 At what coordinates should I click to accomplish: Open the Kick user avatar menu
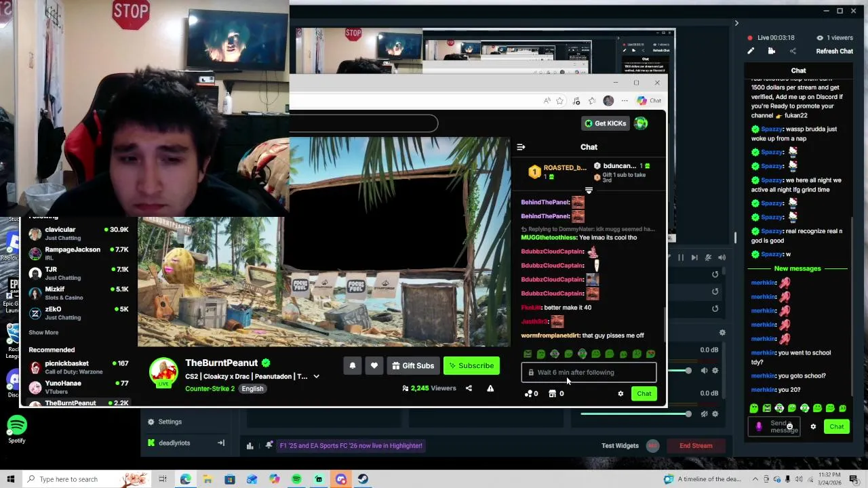[x=641, y=123]
